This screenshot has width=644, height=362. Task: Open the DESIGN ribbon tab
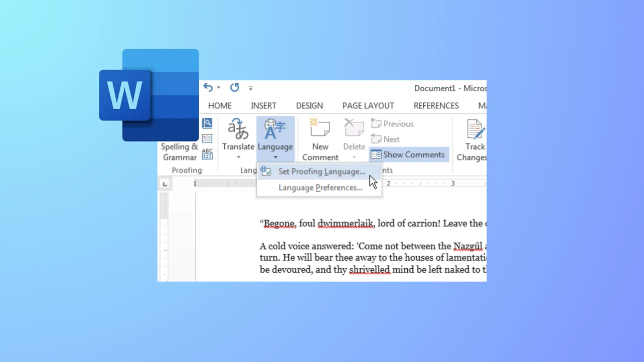pyautogui.click(x=309, y=105)
